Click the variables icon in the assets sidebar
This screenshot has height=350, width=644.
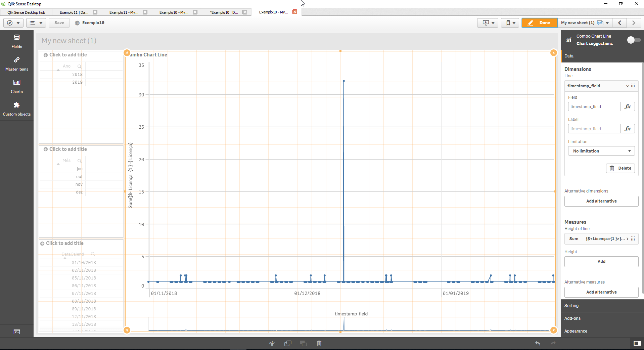tap(17, 332)
